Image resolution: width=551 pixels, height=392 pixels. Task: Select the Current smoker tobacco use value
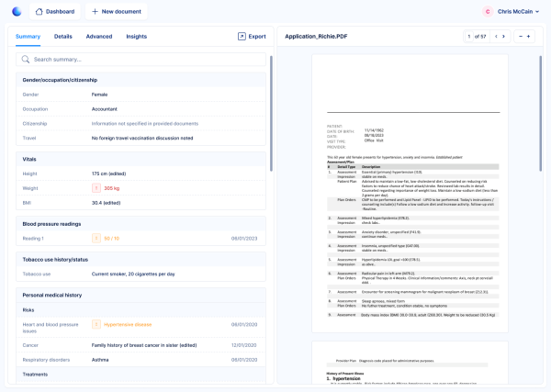pos(133,274)
